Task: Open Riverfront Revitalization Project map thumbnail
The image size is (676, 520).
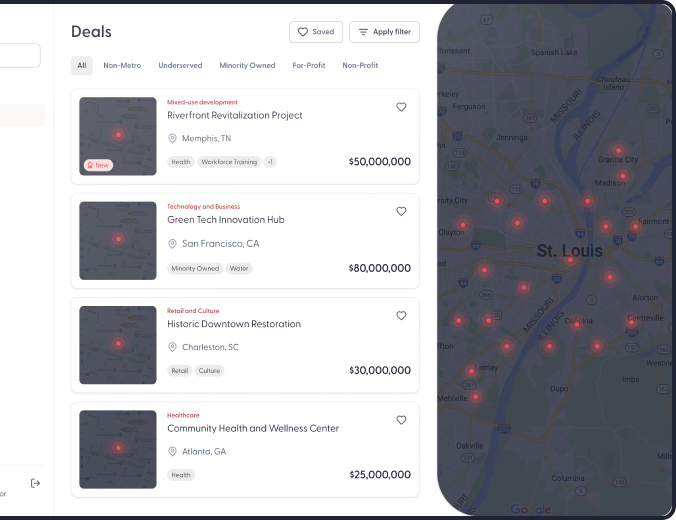Action: pyautogui.click(x=118, y=136)
